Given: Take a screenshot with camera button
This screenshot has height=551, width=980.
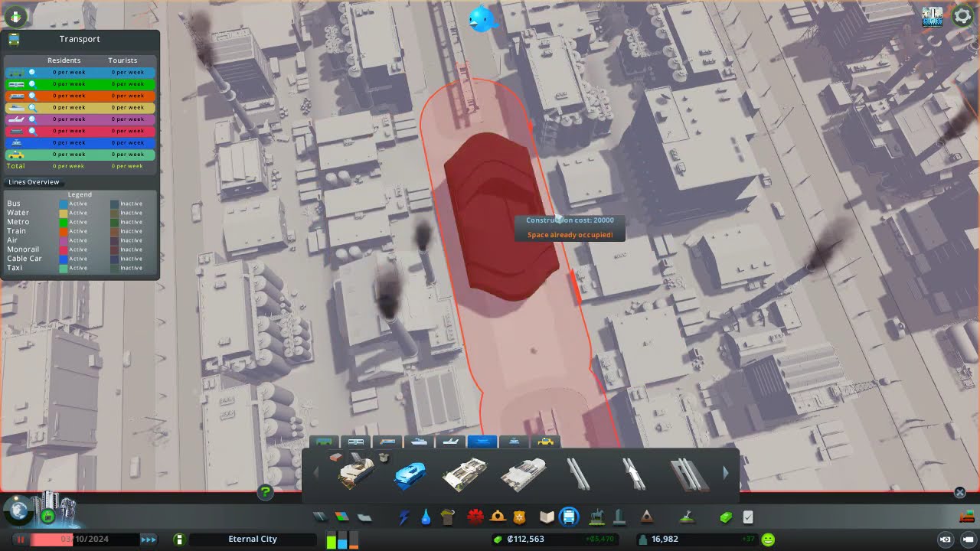Looking at the screenshot, I should (x=946, y=540).
